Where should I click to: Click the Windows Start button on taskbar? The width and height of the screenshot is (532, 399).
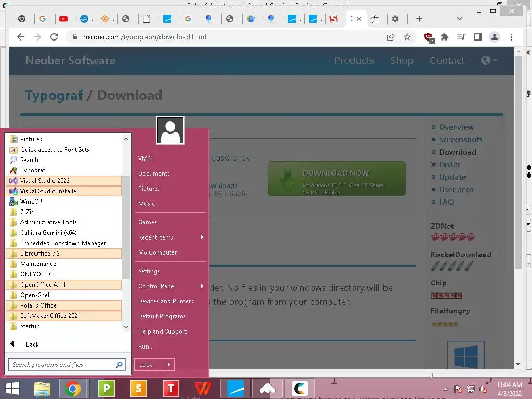point(12,389)
